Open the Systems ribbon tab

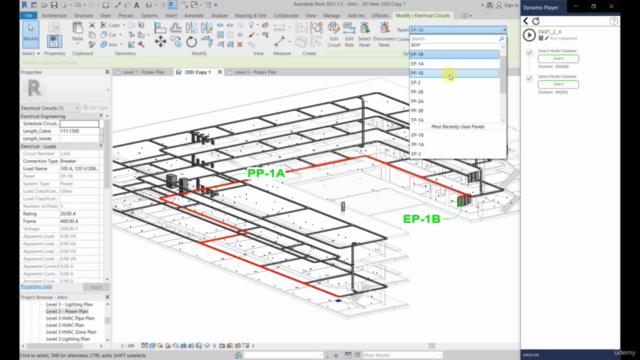(149, 16)
